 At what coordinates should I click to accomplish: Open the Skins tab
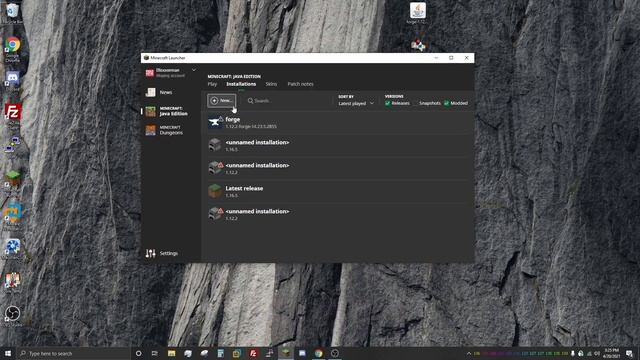[271, 84]
